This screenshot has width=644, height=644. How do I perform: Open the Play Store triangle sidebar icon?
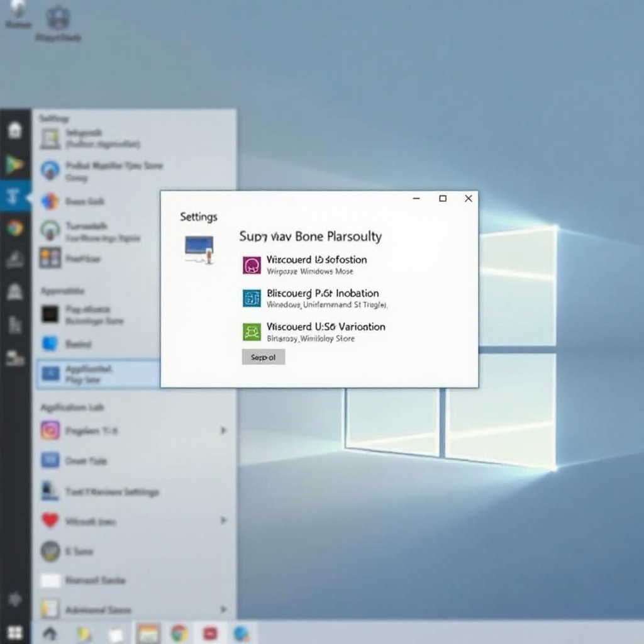click(x=14, y=165)
